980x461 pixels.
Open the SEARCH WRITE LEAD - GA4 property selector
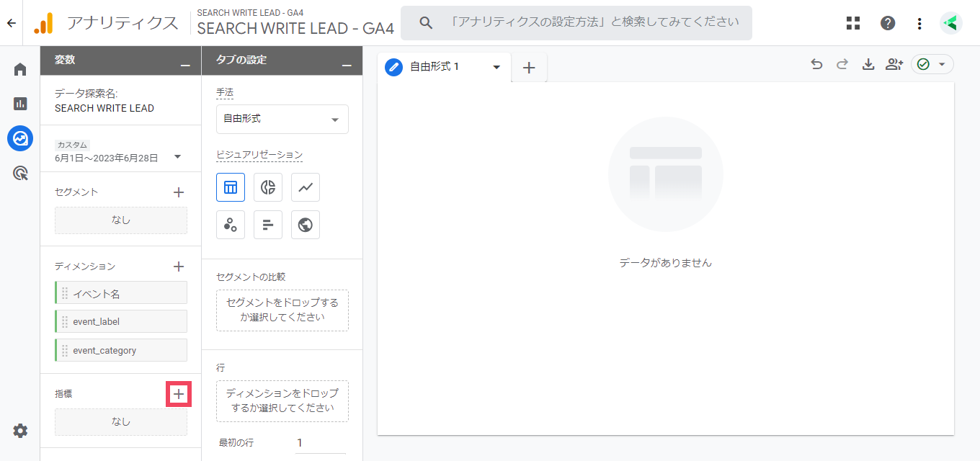pyautogui.click(x=295, y=23)
